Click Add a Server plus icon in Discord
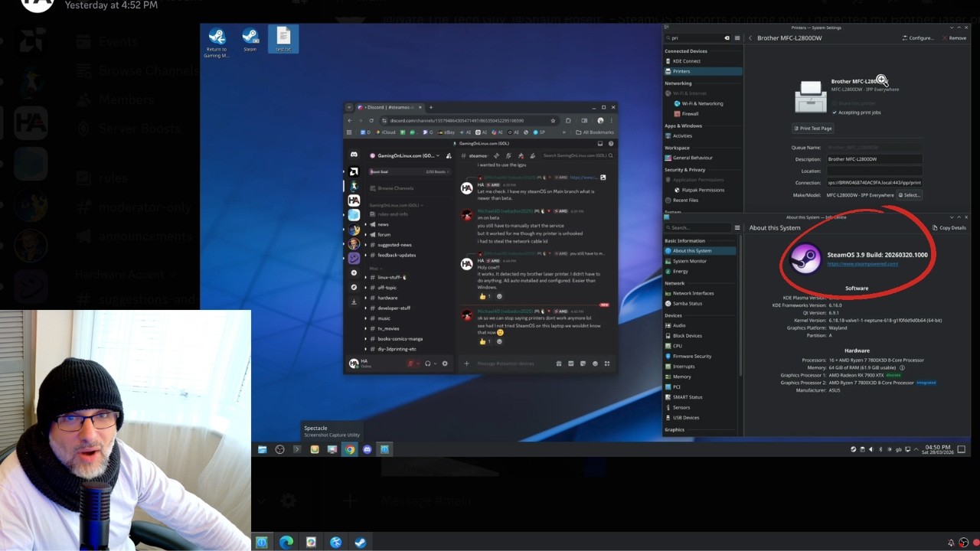The height and width of the screenshot is (551, 980). tap(354, 272)
